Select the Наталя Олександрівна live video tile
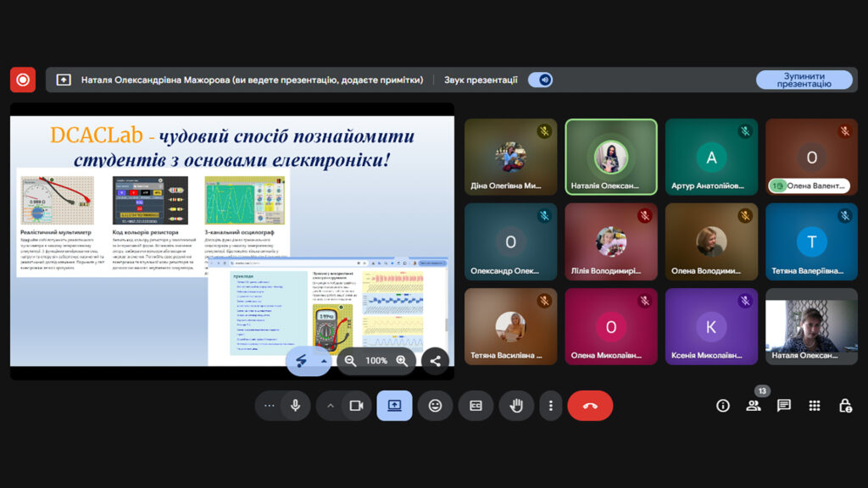The height and width of the screenshot is (488, 868). (x=811, y=326)
